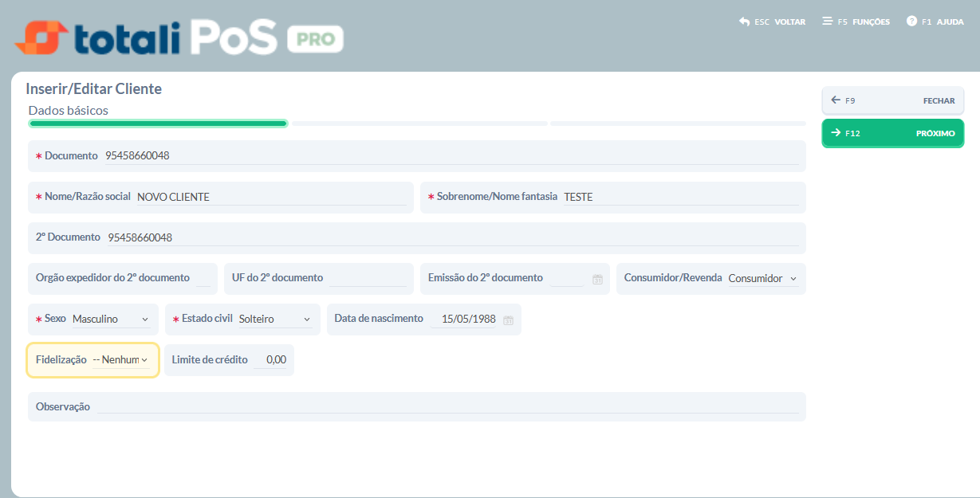Viewport: 980px width, 498px height.
Task: Open calendar icon for Data de nascimento
Action: (508, 320)
